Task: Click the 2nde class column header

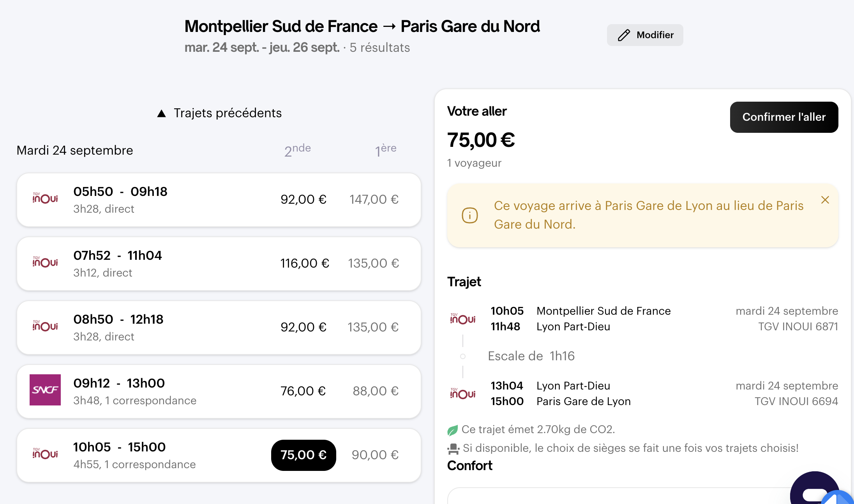Action: 297,150
